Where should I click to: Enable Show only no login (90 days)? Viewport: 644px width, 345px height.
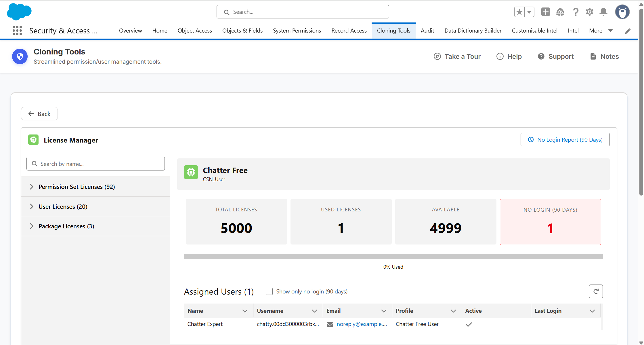pyautogui.click(x=269, y=291)
